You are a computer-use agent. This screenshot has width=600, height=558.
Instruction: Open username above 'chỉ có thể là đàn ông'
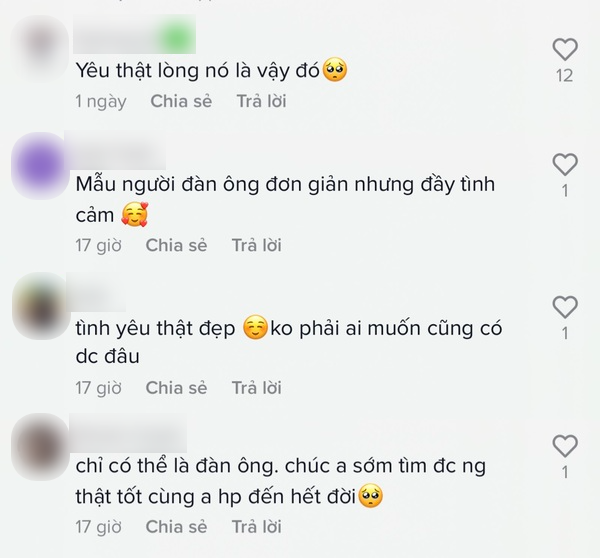(x=127, y=433)
